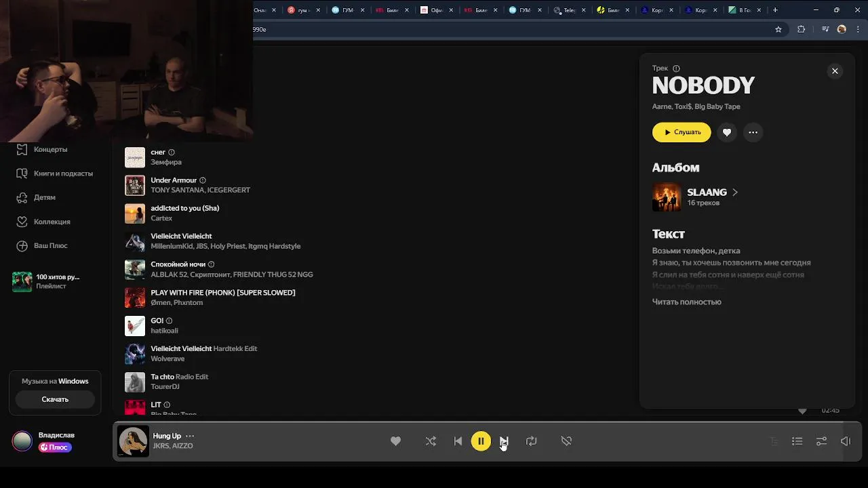Pause the current track

click(481, 441)
